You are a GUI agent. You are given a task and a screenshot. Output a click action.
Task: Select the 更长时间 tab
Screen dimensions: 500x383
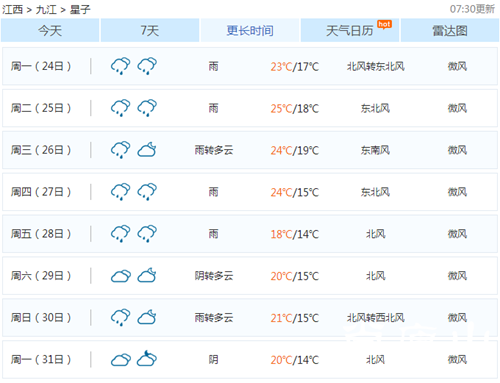point(250,30)
